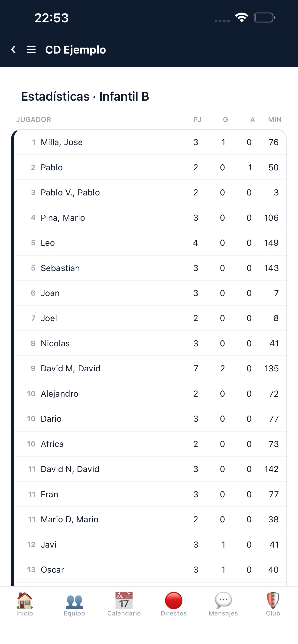The height and width of the screenshot is (644, 298).
Task: Select the Sebastian player row
Action: coord(150,268)
